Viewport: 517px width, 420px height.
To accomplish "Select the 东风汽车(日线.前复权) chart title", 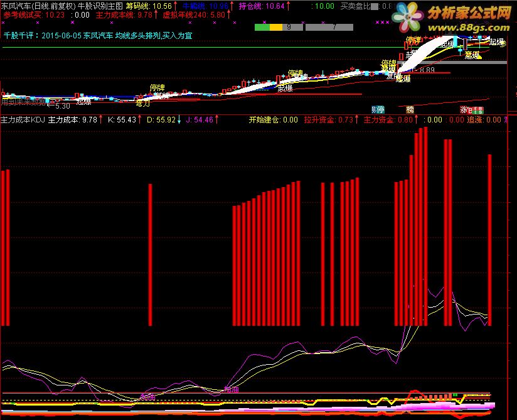I will 38,6.
